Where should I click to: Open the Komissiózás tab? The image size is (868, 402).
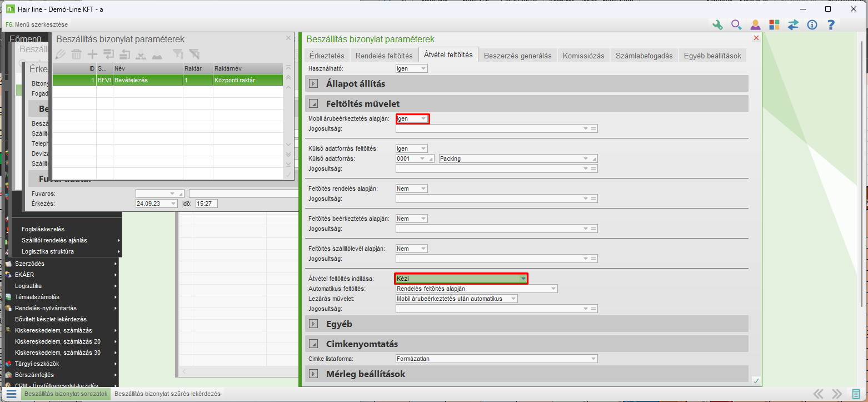(583, 56)
